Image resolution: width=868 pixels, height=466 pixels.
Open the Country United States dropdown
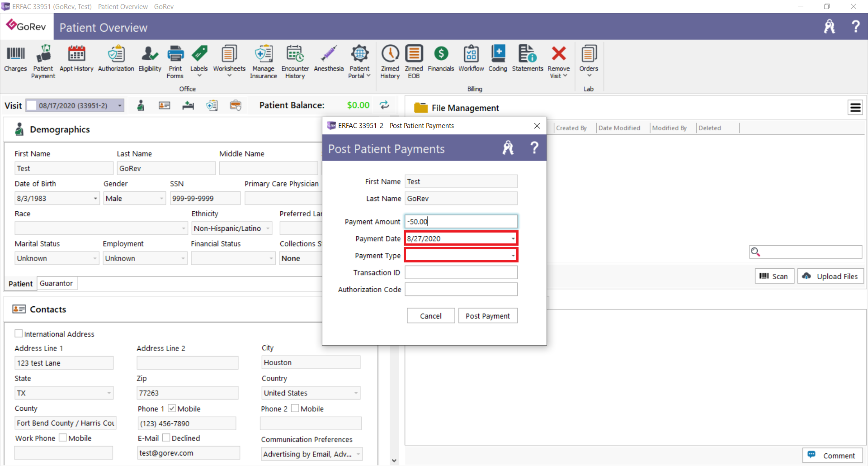pyautogui.click(x=356, y=393)
